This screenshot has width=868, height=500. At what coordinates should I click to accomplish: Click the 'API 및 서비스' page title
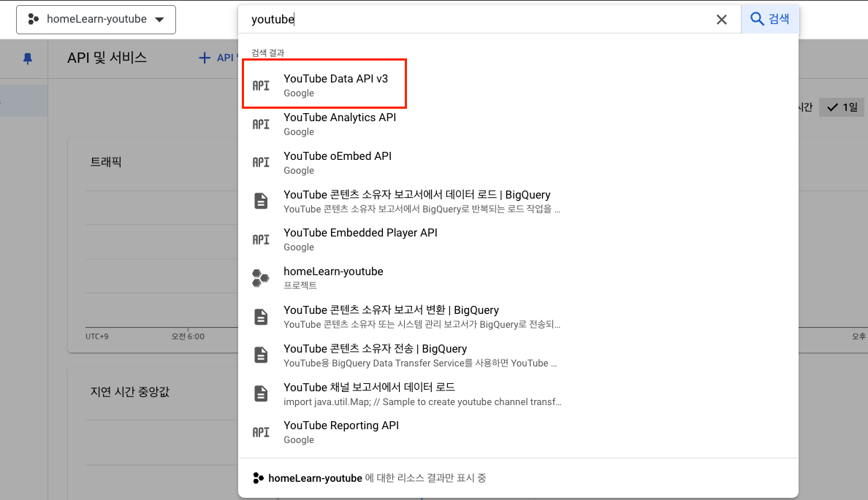pos(107,58)
